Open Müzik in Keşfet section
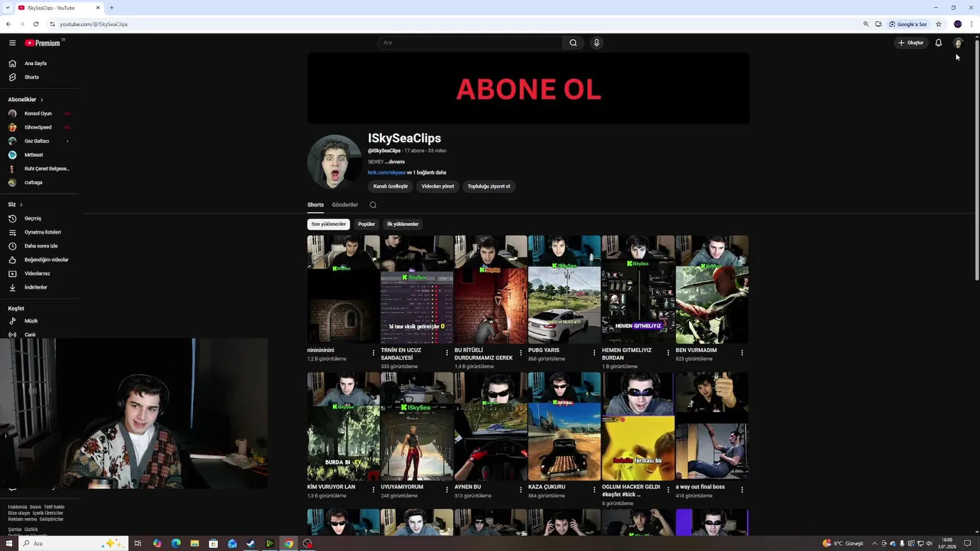This screenshot has height=551, width=980. pyautogui.click(x=41, y=321)
